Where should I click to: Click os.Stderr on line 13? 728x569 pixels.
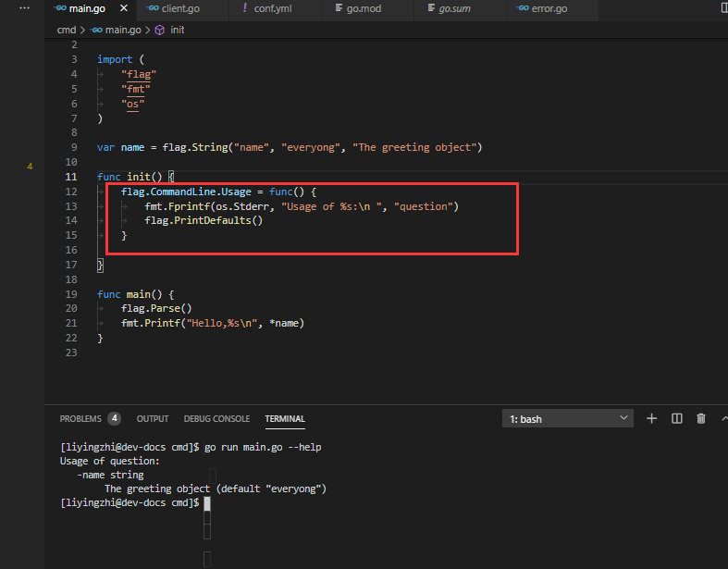point(241,206)
